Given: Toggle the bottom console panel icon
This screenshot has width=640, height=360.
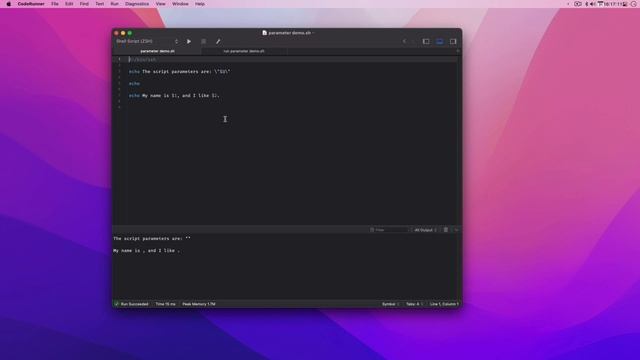Looking at the screenshot, I should [x=440, y=41].
